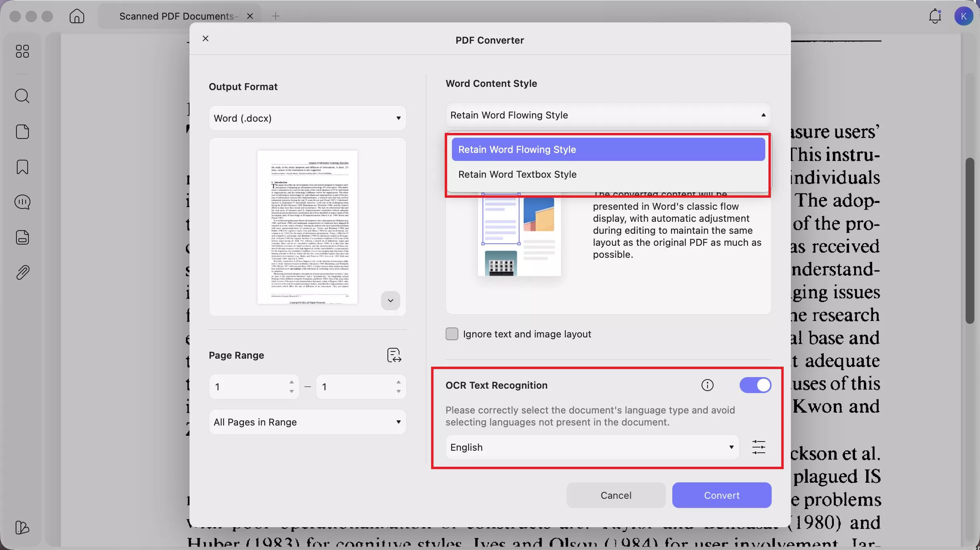Open the attachments paperclip panel

click(x=22, y=273)
